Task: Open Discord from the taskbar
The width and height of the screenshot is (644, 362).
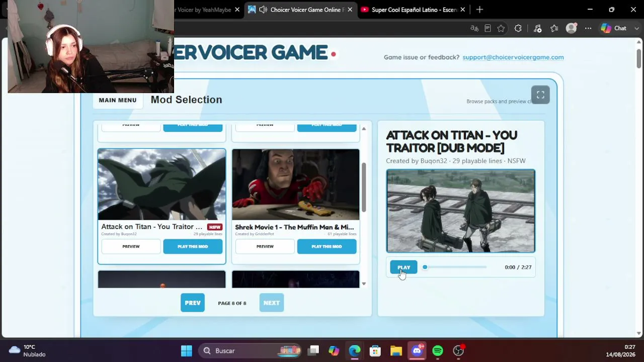Action: coord(417,350)
